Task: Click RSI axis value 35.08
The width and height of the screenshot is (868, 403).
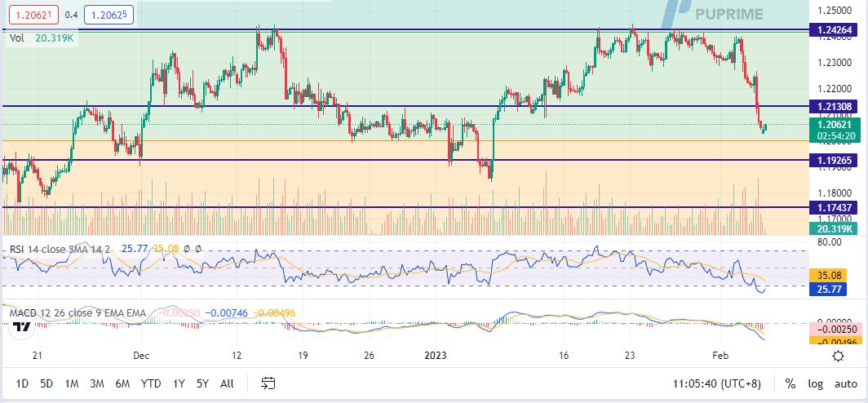Action: pos(828,275)
